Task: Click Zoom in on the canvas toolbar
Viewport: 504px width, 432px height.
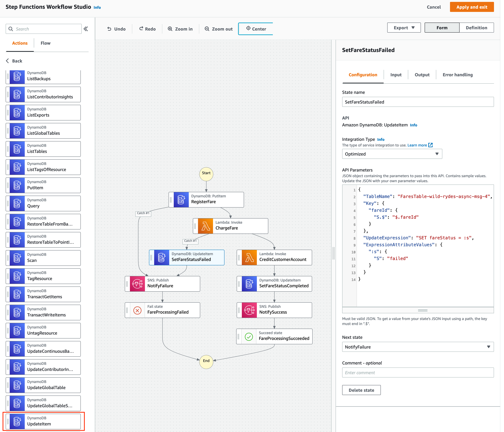Action: pyautogui.click(x=180, y=29)
